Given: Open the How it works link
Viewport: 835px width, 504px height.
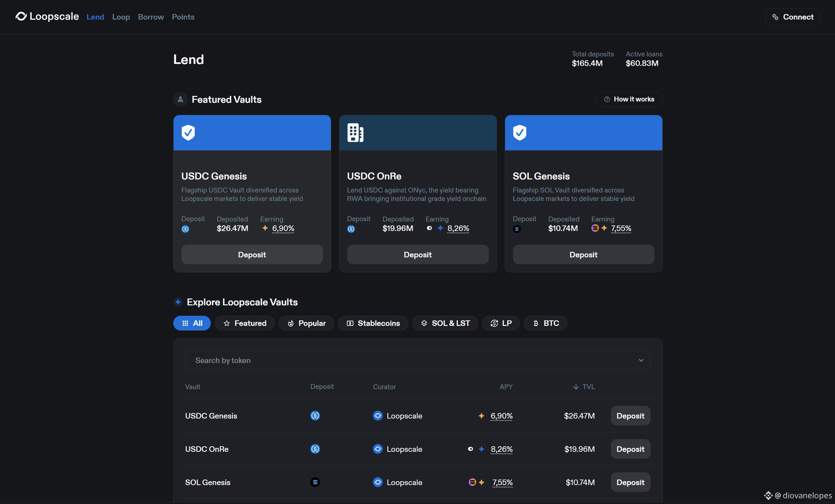Looking at the screenshot, I should tap(629, 99).
